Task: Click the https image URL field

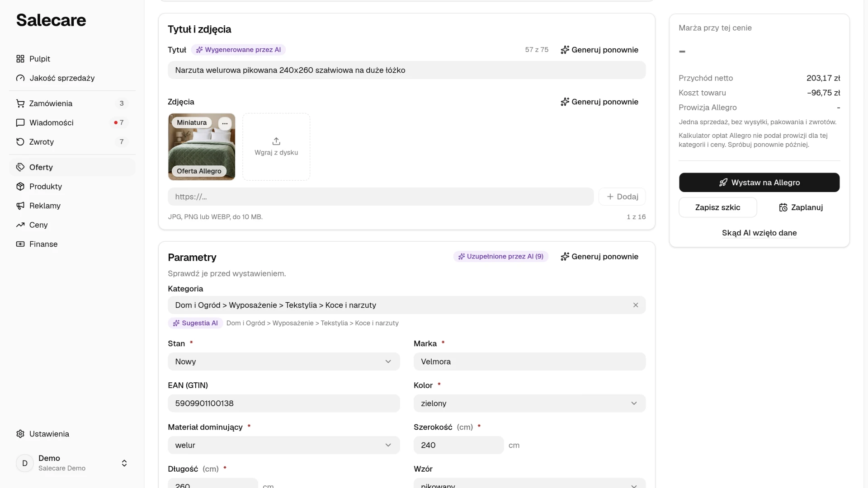Action: pyautogui.click(x=381, y=197)
